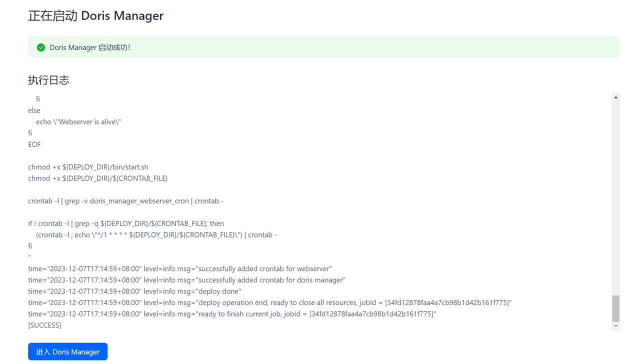Click the 执行日志 section title
This screenshot has height=364, width=640.
(x=48, y=80)
